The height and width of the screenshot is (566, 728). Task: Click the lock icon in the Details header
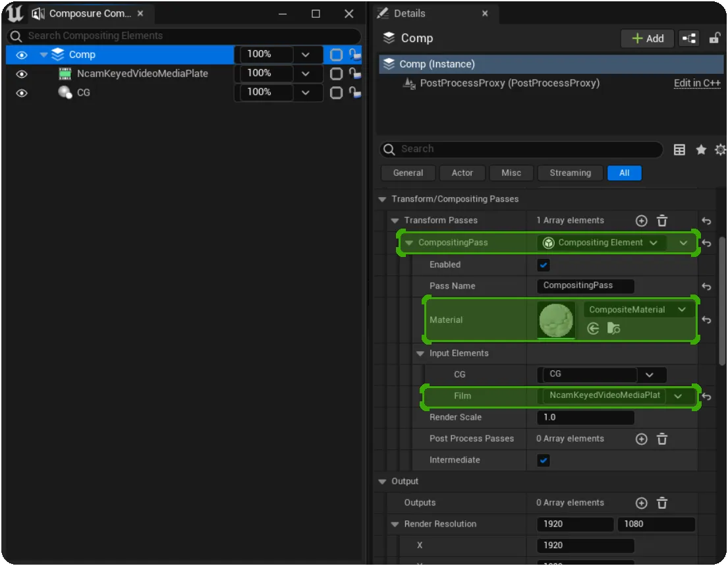715,38
